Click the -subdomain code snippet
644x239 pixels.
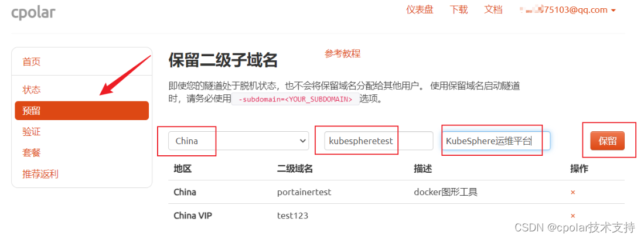point(295,100)
